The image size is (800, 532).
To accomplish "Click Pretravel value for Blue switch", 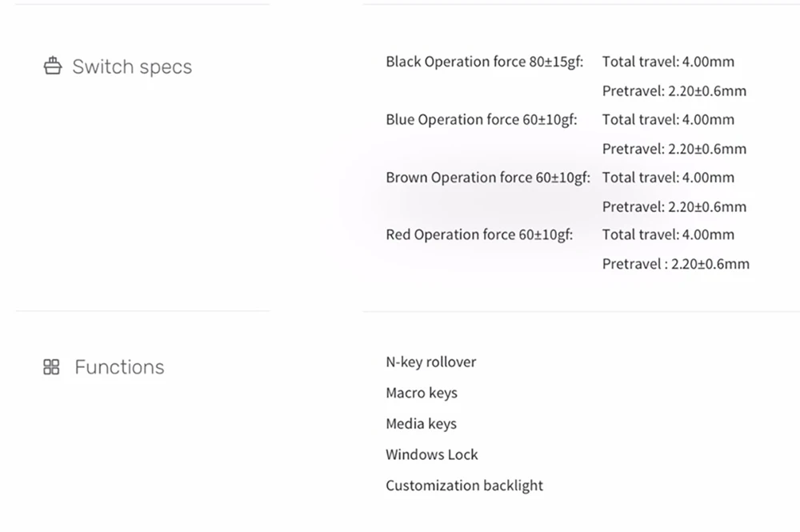I will pos(674,148).
